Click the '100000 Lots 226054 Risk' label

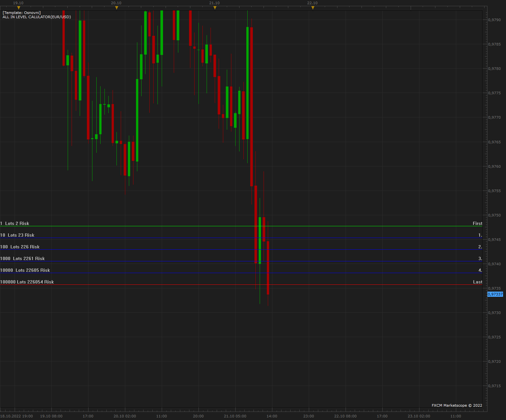point(27,282)
